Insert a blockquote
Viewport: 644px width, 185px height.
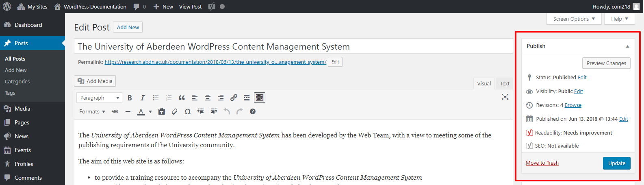(x=182, y=98)
